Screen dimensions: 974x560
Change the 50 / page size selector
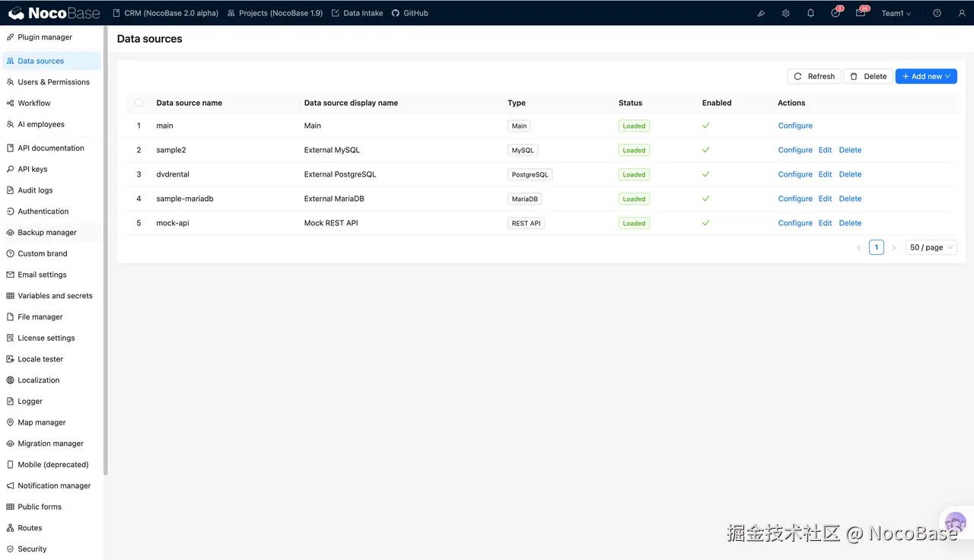931,247
